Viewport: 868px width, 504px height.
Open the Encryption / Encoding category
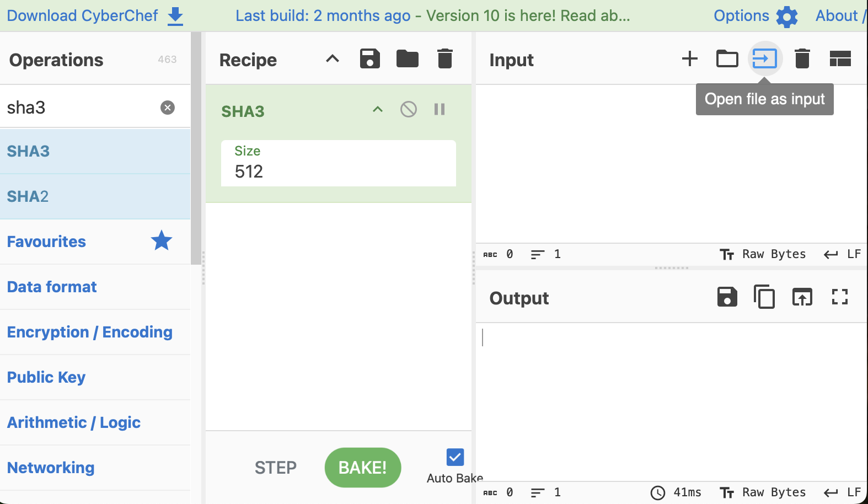[89, 332]
